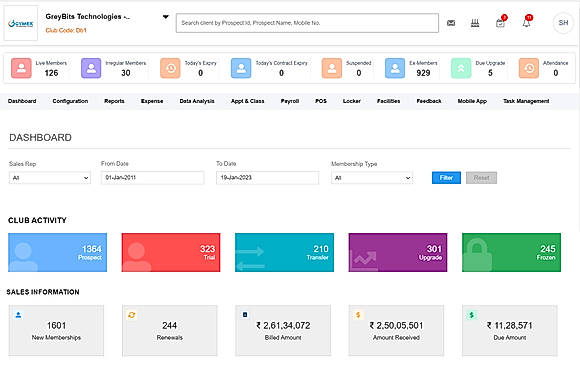Open the Membership Type dropdown

(x=372, y=178)
